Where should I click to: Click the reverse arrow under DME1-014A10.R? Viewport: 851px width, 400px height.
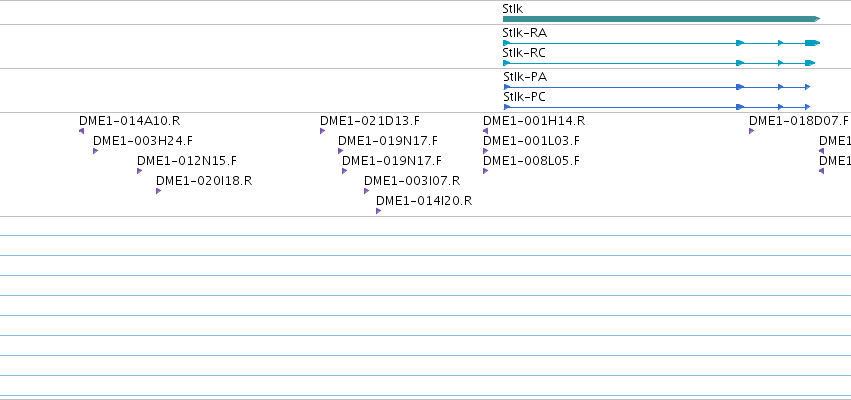(81, 131)
